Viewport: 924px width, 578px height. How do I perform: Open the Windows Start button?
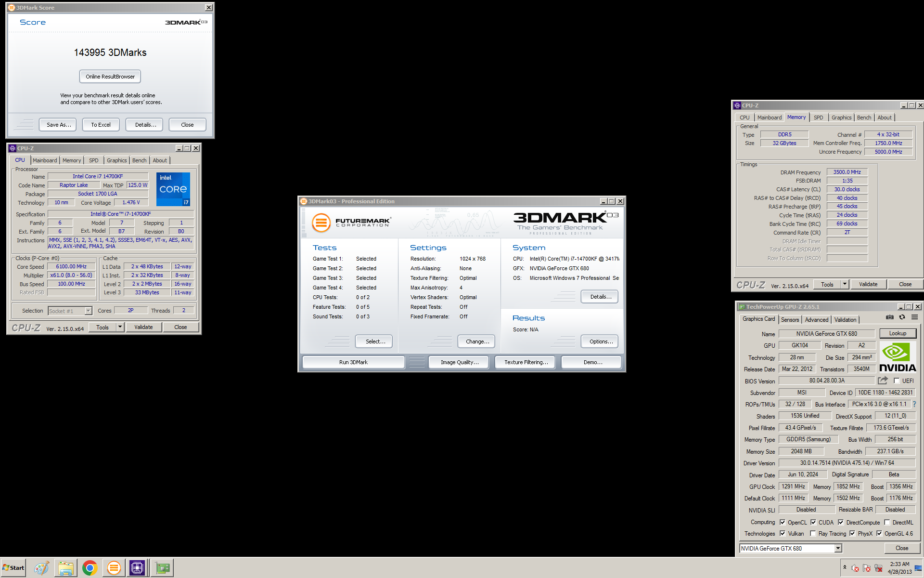click(x=13, y=568)
